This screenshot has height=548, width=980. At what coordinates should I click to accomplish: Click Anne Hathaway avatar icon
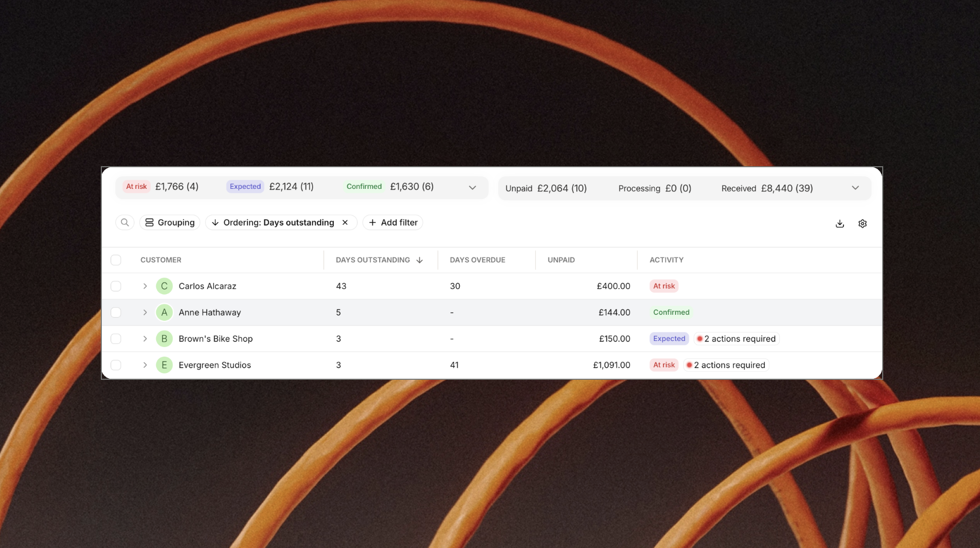tap(164, 313)
